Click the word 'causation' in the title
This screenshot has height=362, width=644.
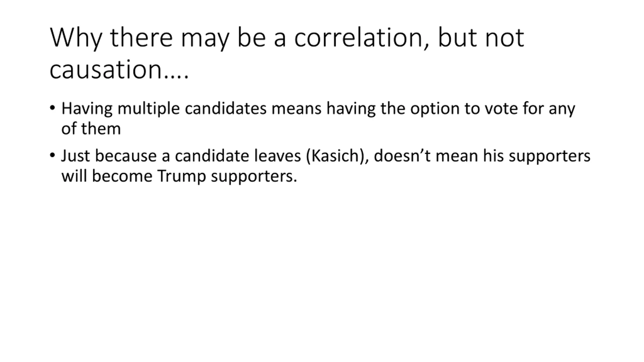coord(106,69)
